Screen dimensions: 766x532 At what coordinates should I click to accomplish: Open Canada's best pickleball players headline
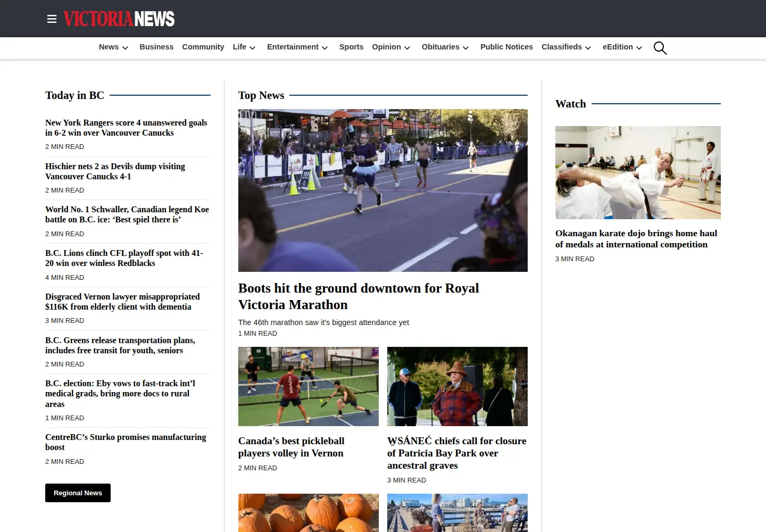[292, 447]
